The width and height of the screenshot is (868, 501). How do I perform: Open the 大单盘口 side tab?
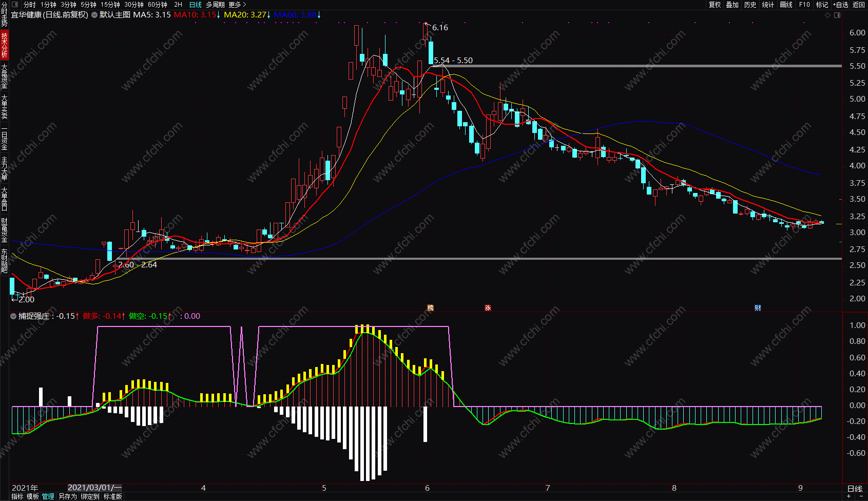point(4,199)
